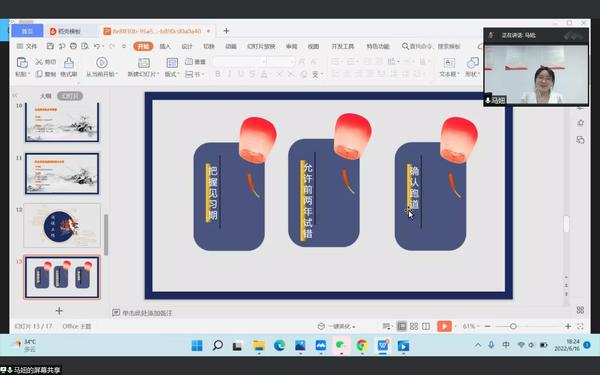The height and width of the screenshot is (375, 600).
Task: Click the new slide icon in the ribbon
Action: (143, 63)
